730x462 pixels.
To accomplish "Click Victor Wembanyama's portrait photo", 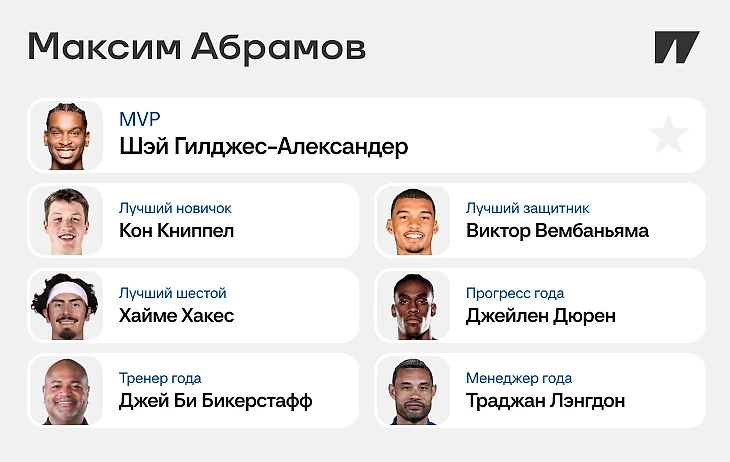I will [x=413, y=221].
